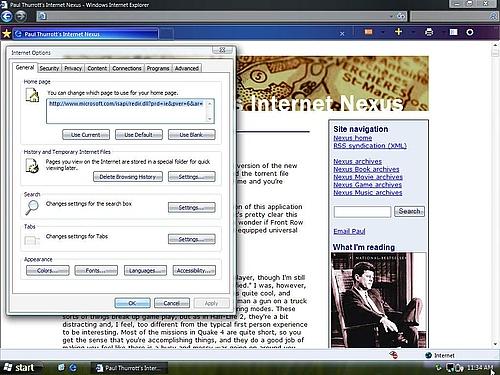Viewport: 500px width, 375px height.
Task: Launch Internet Explorer from quick launch
Action: click(73, 367)
